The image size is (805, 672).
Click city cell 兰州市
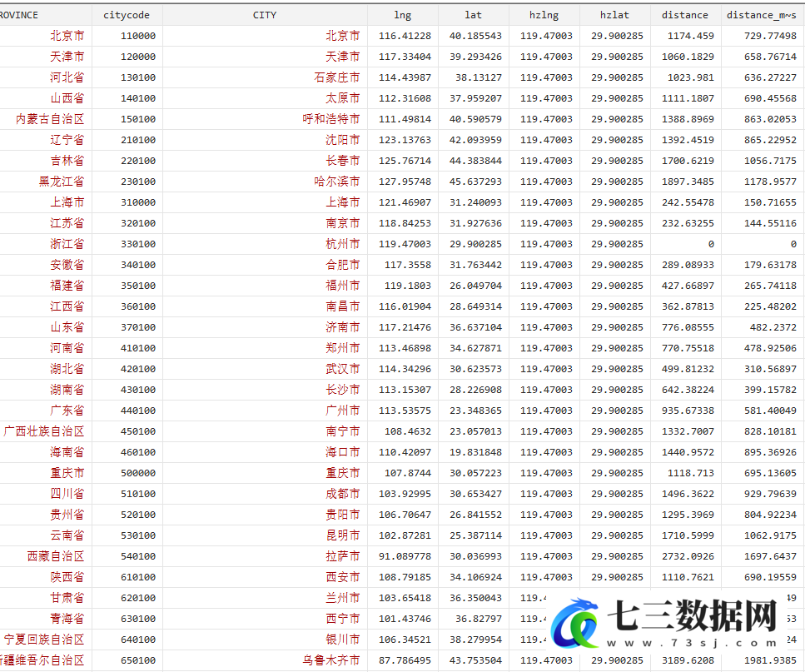pos(343,598)
